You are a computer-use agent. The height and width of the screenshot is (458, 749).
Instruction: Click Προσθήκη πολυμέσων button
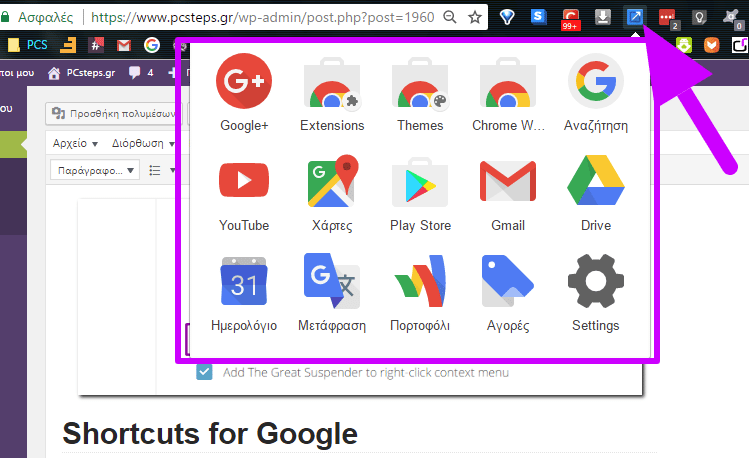114,114
